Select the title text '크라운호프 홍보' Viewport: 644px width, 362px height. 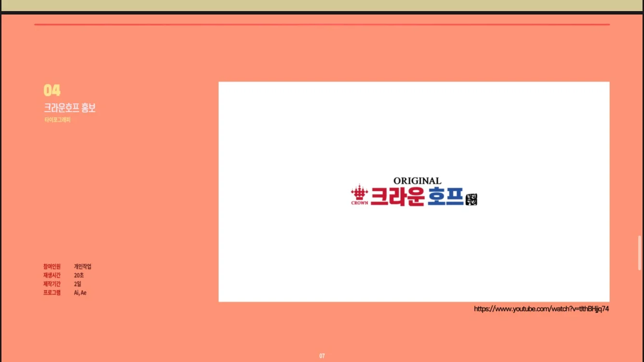[70, 108]
